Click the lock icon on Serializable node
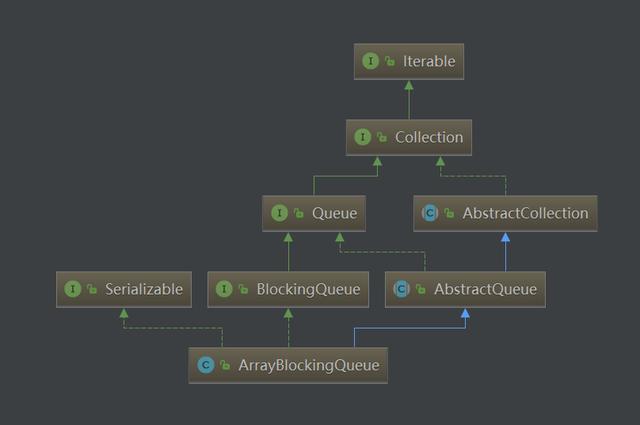This screenshot has width=640, height=425. pyautogui.click(x=91, y=291)
